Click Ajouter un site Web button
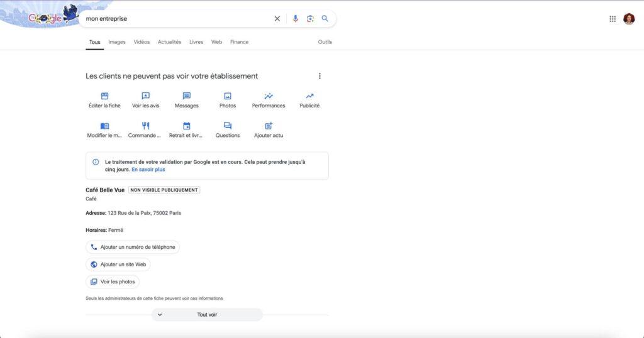 click(118, 264)
